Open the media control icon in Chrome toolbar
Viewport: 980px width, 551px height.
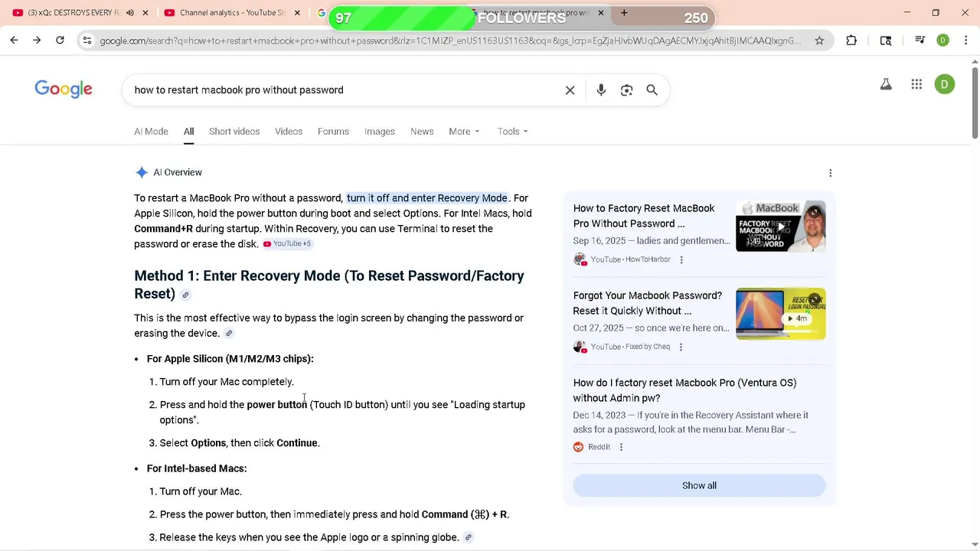point(920,41)
